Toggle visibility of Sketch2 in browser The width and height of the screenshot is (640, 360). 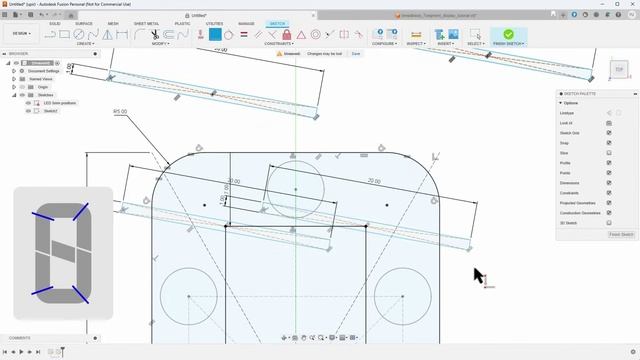click(x=28, y=111)
